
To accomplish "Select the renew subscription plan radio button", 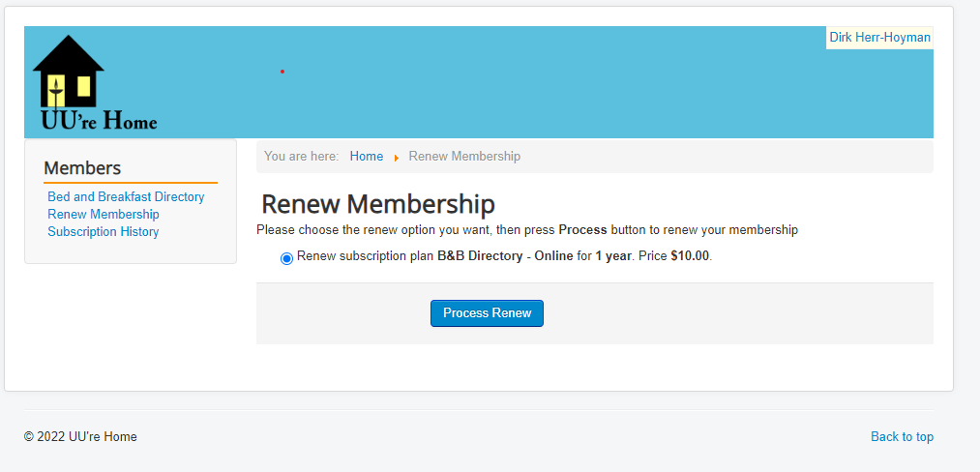I will (287, 258).
